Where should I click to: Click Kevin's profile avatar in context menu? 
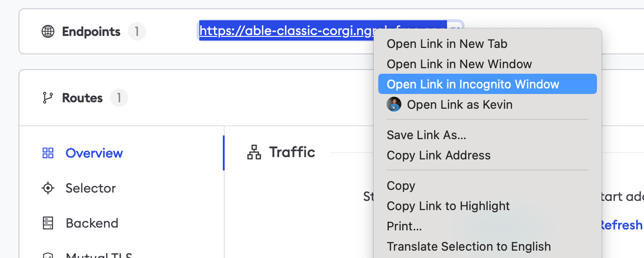(394, 104)
